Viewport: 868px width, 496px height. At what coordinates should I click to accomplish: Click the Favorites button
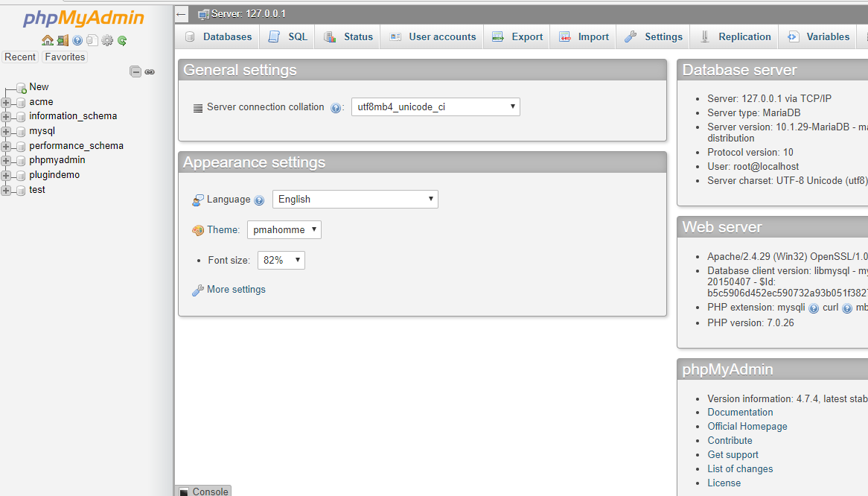(65, 57)
